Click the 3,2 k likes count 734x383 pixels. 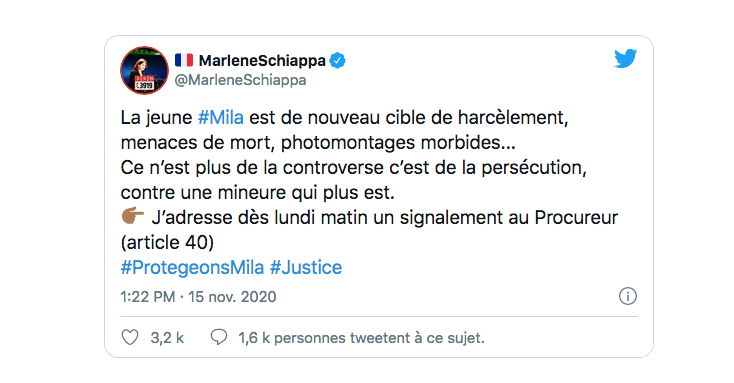167,338
